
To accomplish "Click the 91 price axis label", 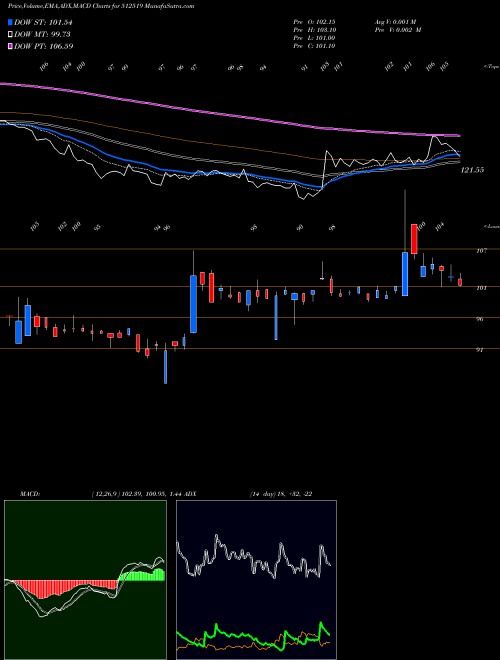I will point(479,349).
